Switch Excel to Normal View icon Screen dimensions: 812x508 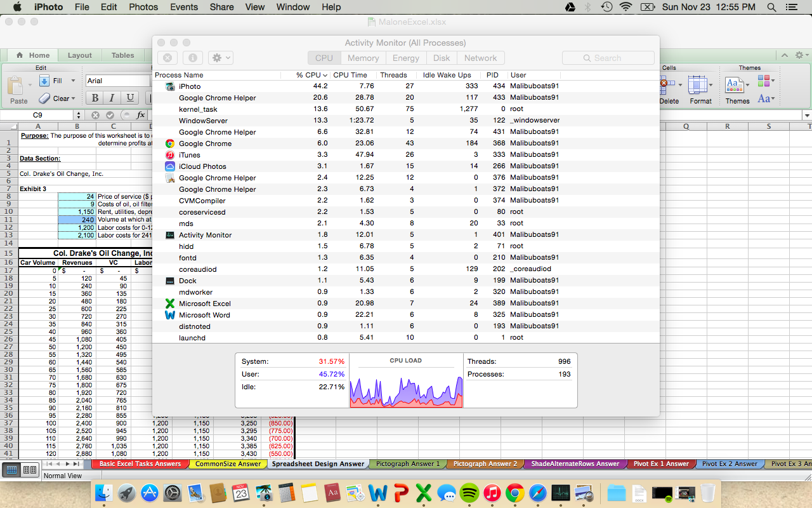(11, 470)
